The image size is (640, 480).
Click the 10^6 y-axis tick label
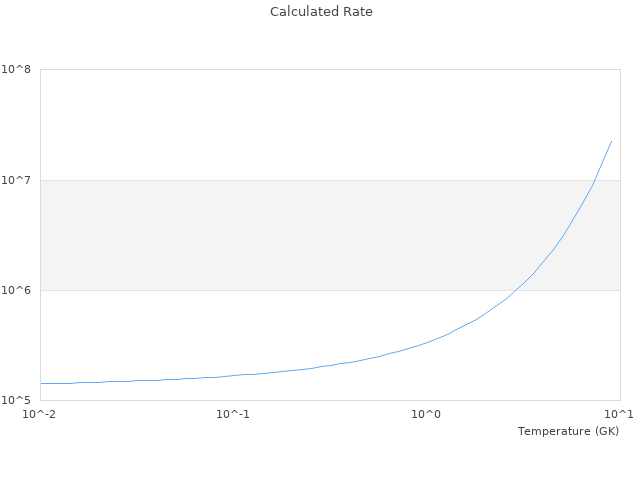pos(16,291)
